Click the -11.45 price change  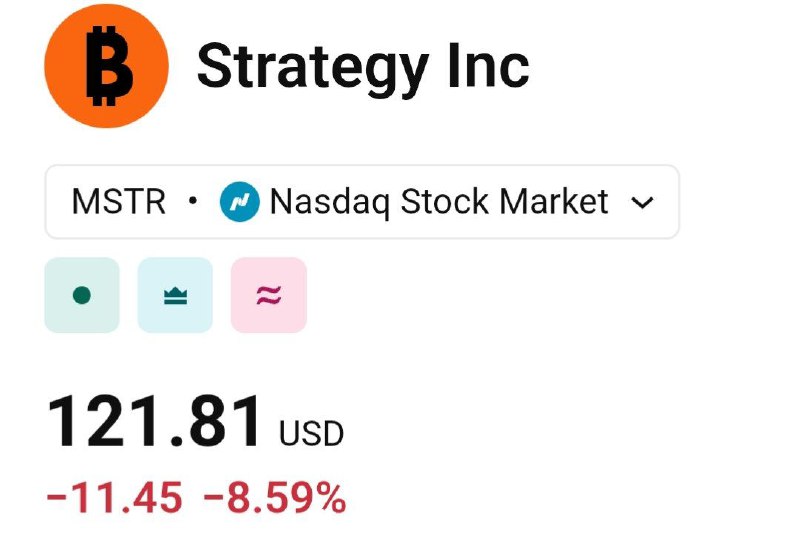115,497
